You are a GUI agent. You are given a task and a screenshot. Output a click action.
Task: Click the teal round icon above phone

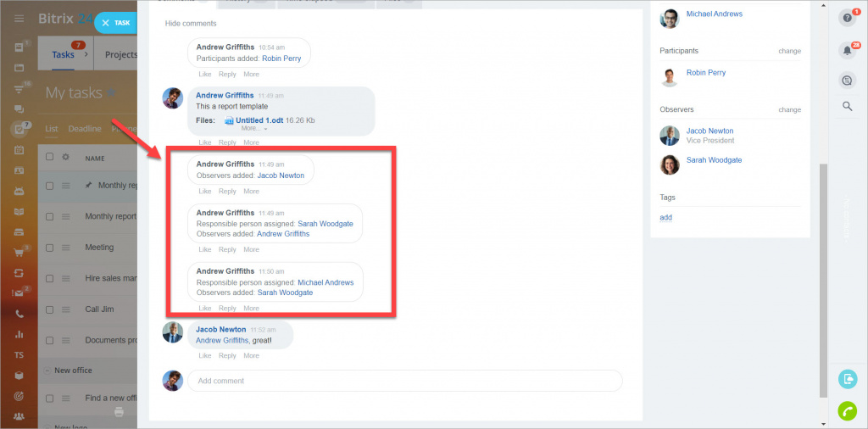click(847, 379)
